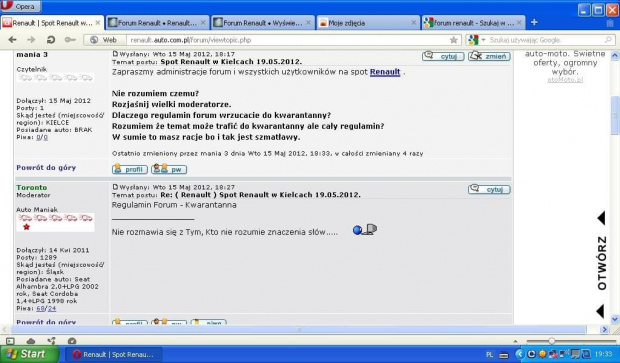Switch to the Moje zdjęcia tab

pyautogui.click(x=368, y=23)
